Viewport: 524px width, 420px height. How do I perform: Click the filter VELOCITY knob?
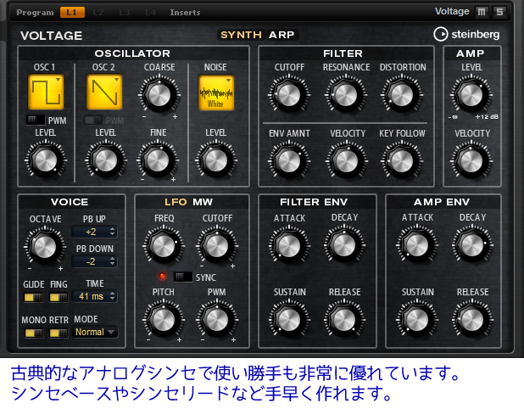click(347, 160)
